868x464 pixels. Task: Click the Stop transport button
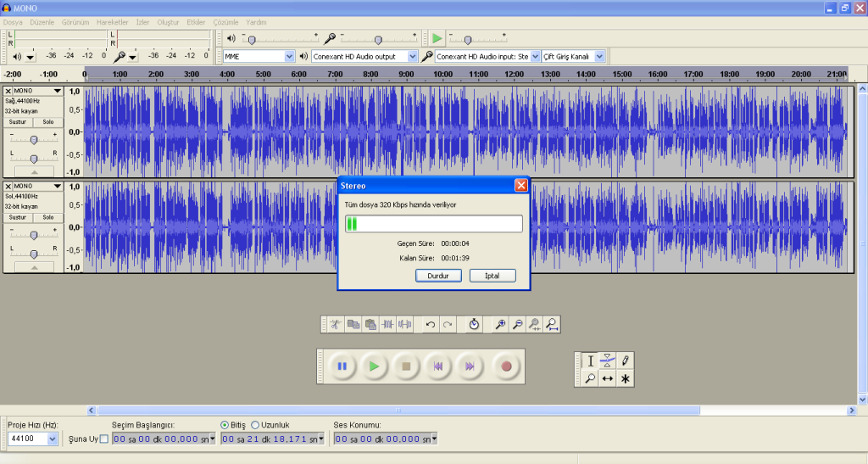point(406,366)
